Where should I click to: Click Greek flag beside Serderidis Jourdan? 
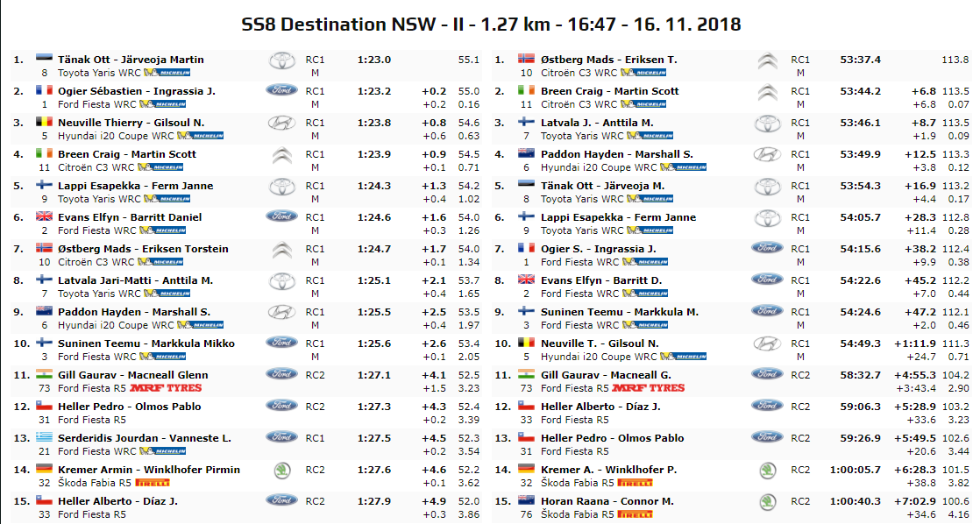[x=44, y=437]
